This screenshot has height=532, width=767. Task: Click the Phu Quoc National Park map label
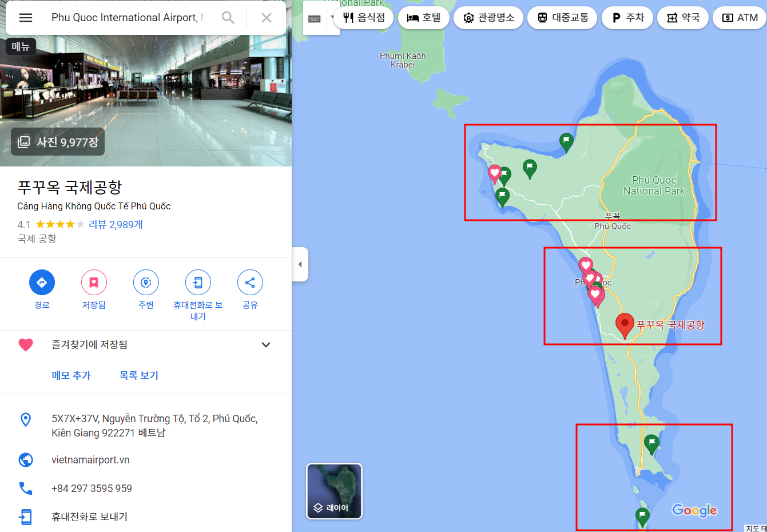click(x=654, y=185)
